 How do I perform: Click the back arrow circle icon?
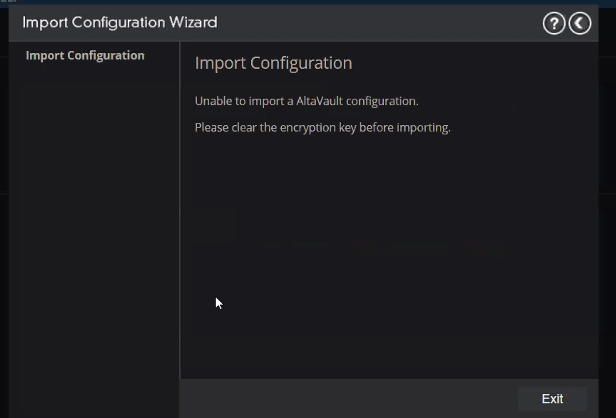point(580,23)
